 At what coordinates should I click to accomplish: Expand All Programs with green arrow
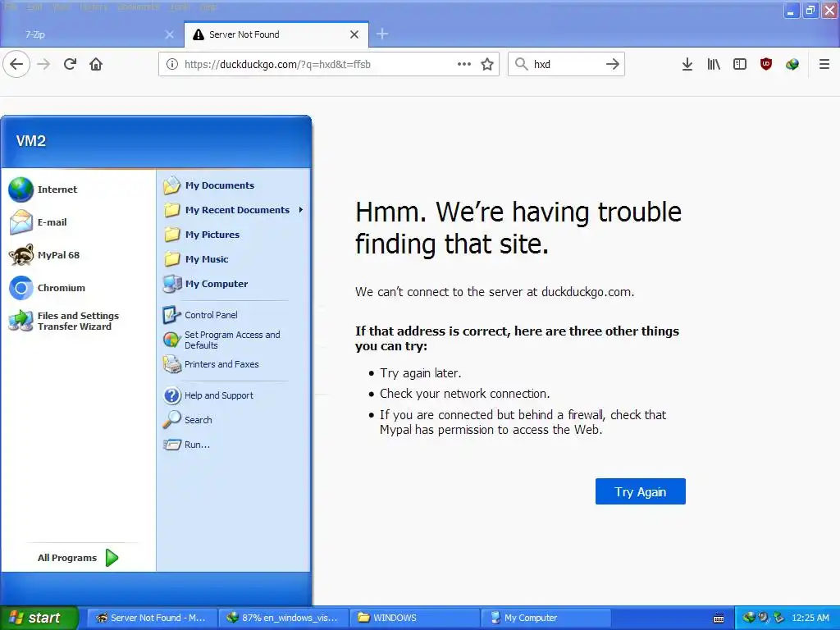78,558
